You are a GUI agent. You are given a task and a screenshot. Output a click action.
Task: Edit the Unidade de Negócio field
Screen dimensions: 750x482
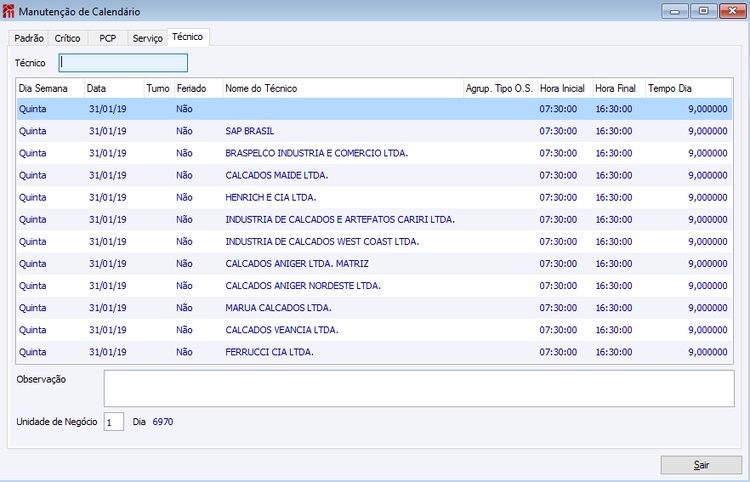[114, 422]
